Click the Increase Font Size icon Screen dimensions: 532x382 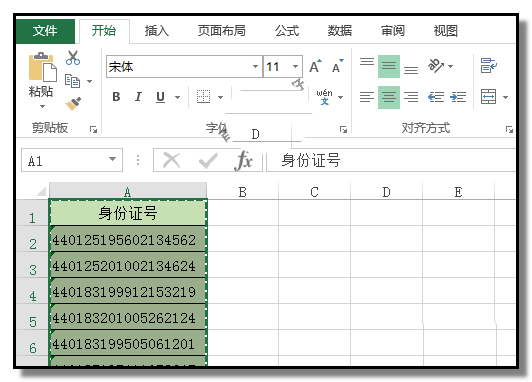point(316,66)
